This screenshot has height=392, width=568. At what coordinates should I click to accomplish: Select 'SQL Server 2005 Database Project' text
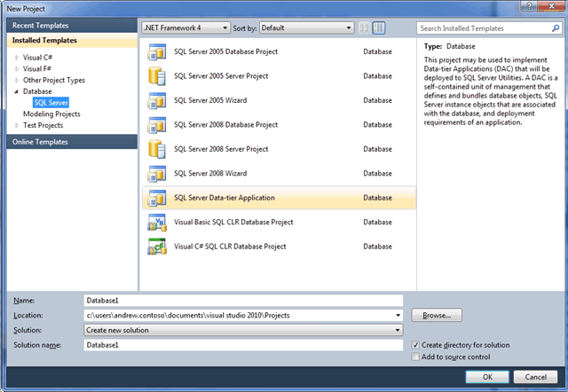(x=225, y=51)
